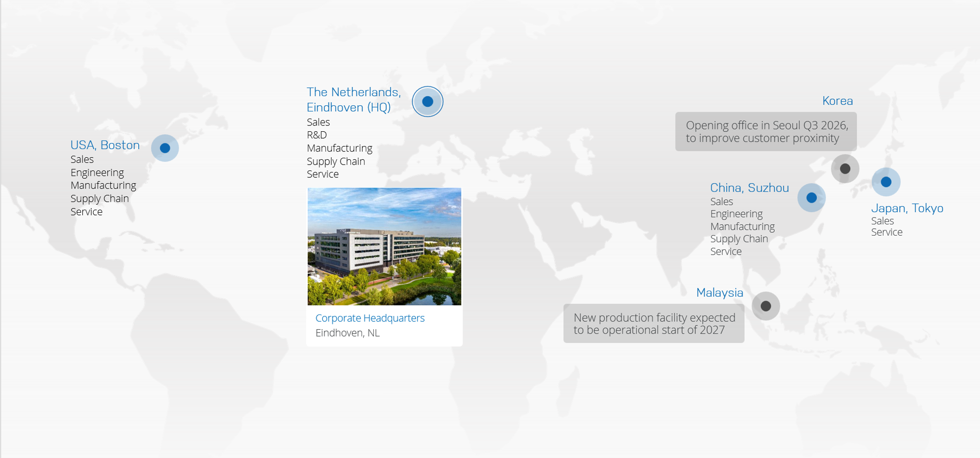
Task: Click R&D under the Netherlands listing
Action: pyautogui.click(x=317, y=135)
